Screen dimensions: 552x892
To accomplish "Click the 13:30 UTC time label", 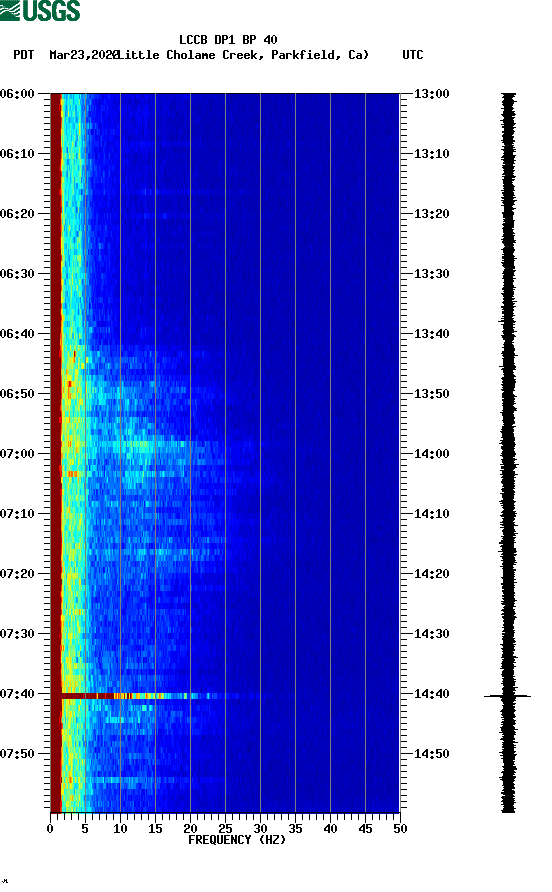I will (x=431, y=274).
